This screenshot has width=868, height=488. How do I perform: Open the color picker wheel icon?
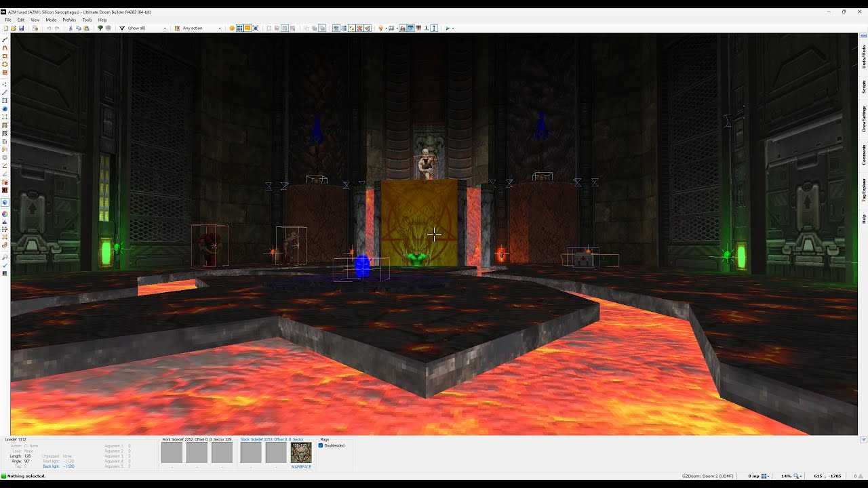tap(5, 213)
